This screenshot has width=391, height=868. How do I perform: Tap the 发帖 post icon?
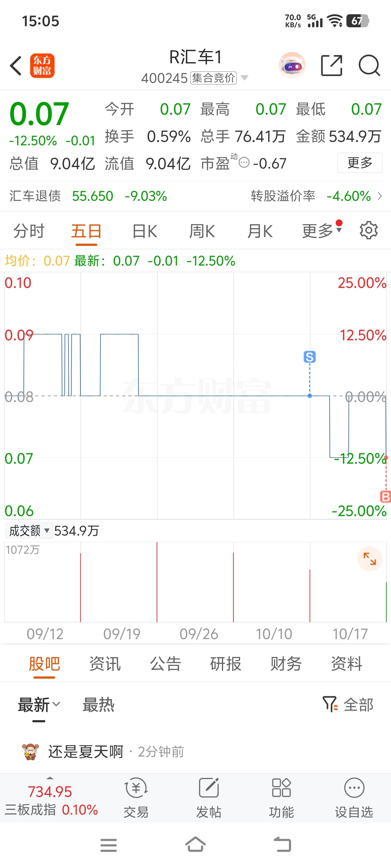[209, 798]
